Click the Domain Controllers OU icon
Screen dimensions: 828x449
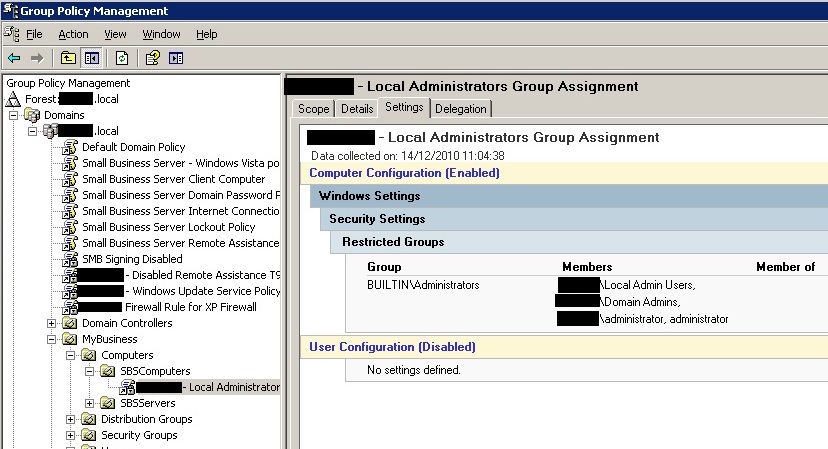click(70, 323)
